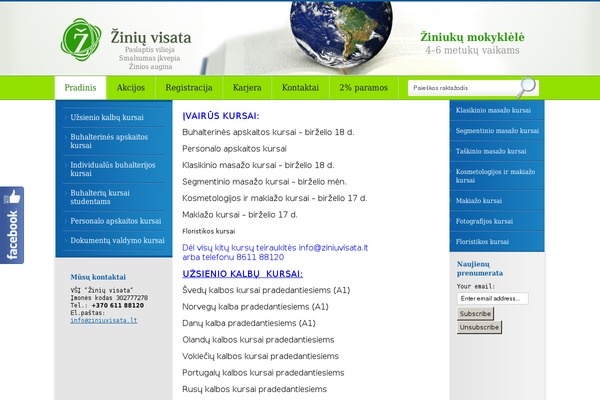Click the Unsubscribe button

click(x=479, y=327)
